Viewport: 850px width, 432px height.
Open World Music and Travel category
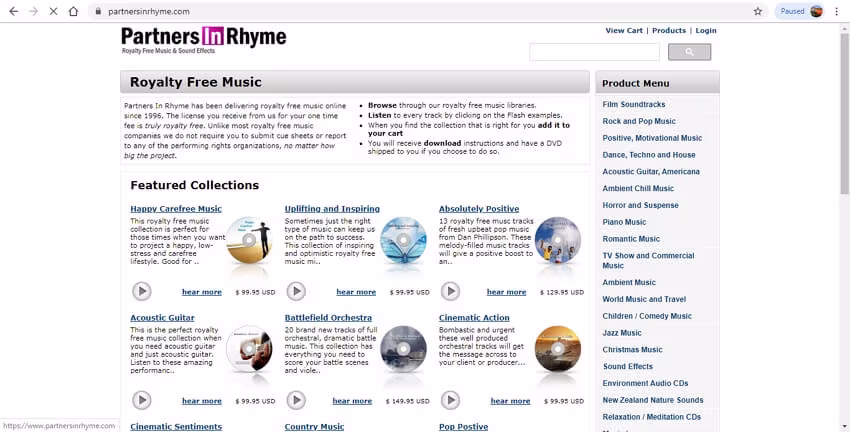(x=644, y=299)
